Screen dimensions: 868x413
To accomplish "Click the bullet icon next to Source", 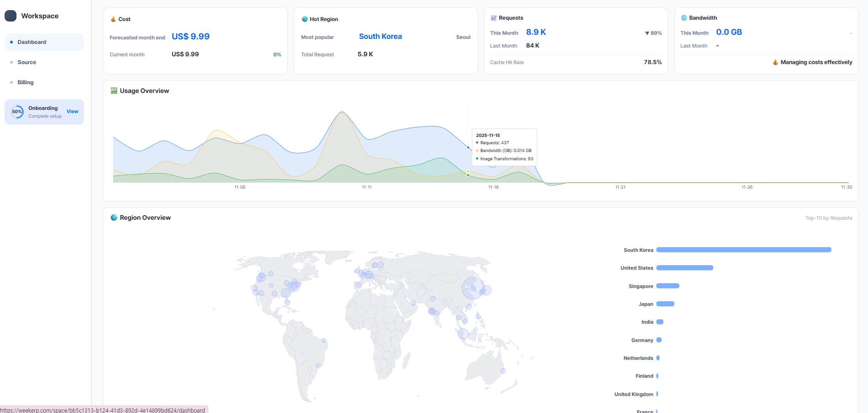I will [x=12, y=62].
